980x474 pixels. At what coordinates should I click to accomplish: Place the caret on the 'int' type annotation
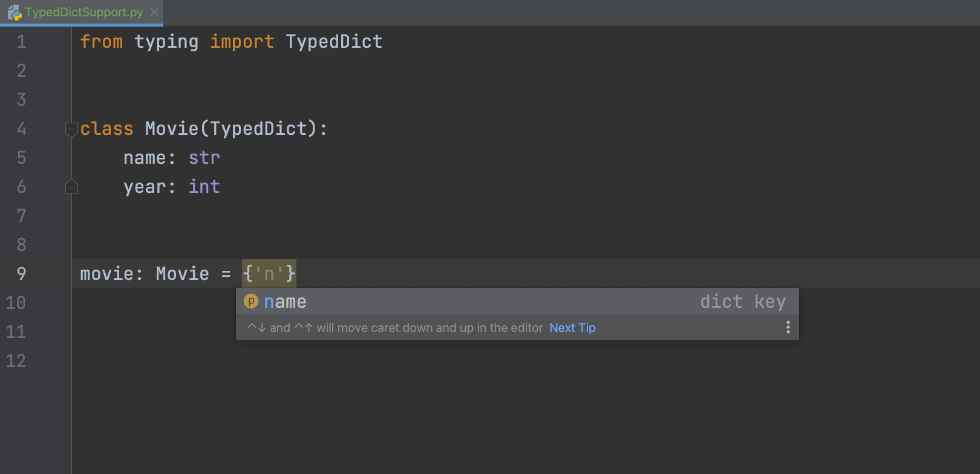[204, 187]
